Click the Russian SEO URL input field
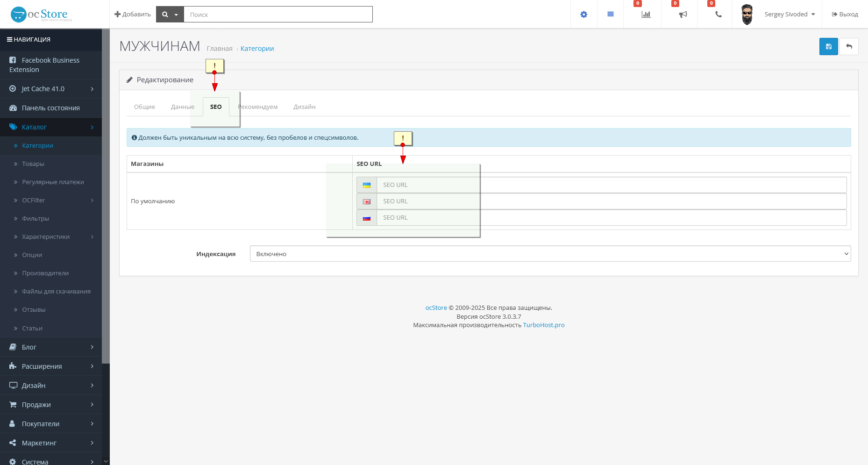 click(x=612, y=218)
